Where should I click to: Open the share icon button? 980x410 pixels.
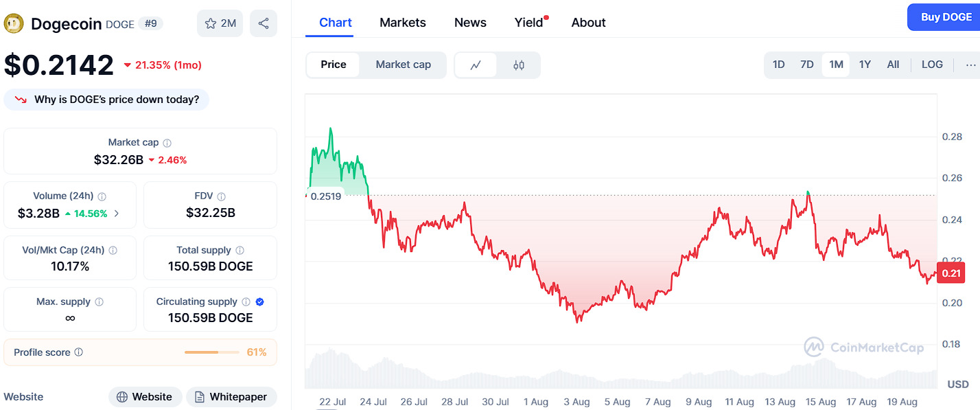[x=264, y=23]
